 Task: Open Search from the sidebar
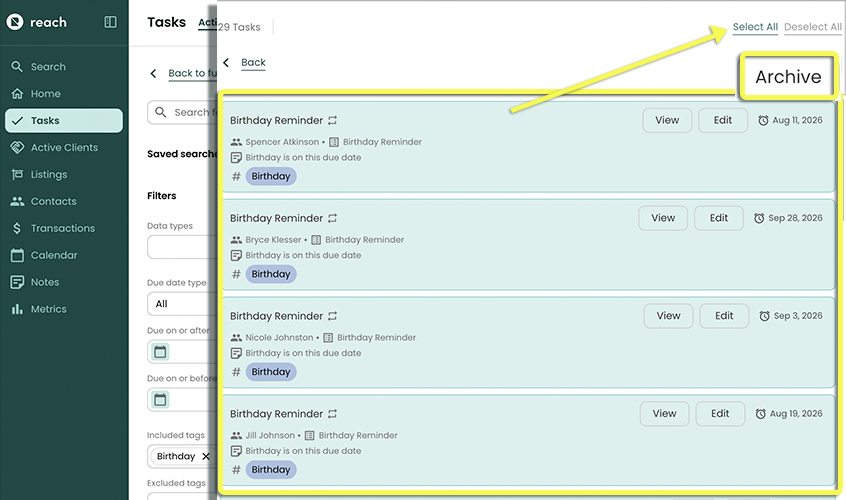(x=47, y=67)
